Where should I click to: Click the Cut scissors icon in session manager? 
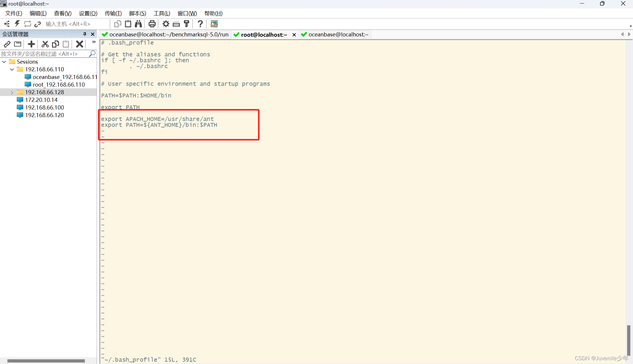pos(45,44)
